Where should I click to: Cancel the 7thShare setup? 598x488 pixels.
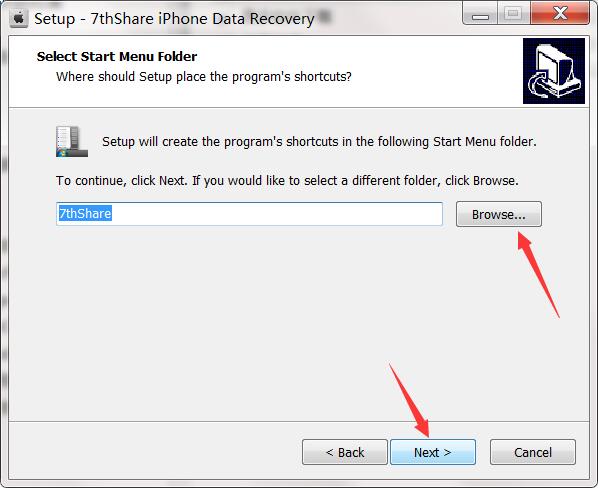[533, 452]
